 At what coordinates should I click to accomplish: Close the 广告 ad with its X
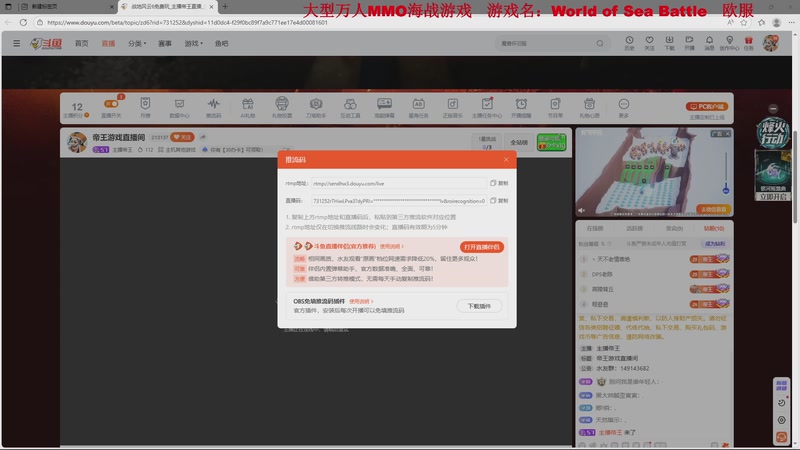coord(728,134)
